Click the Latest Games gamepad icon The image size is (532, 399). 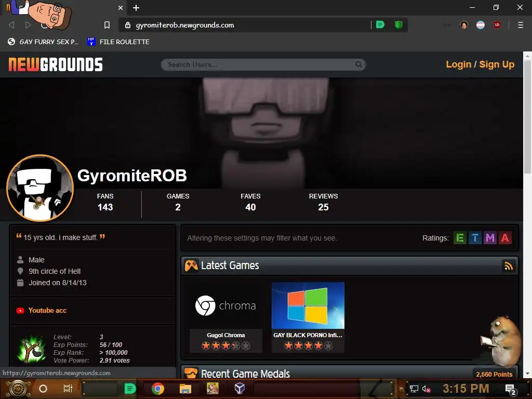[x=191, y=265]
